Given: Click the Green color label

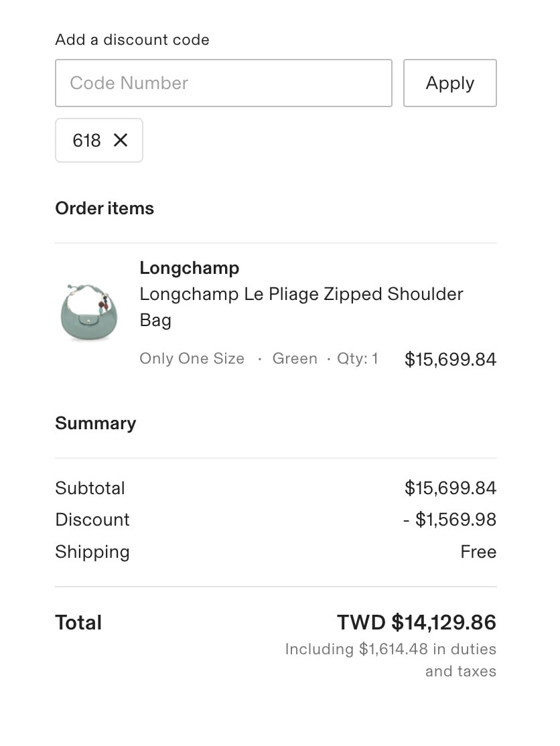Looking at the screenshot, I should pos(295,359).
